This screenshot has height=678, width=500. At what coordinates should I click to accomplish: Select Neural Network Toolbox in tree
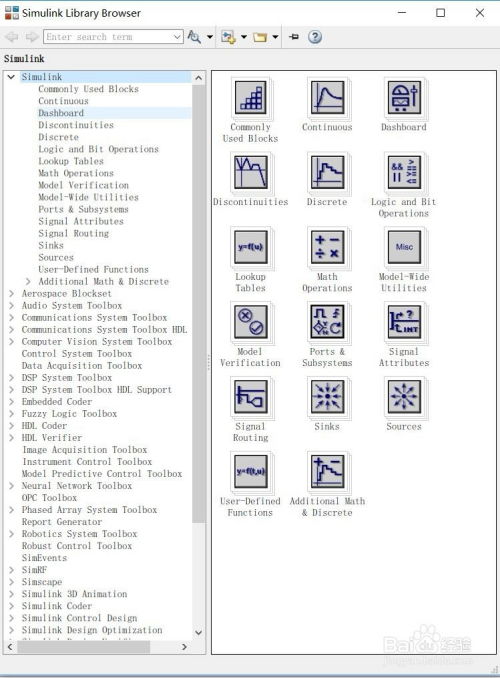[77, 486]
